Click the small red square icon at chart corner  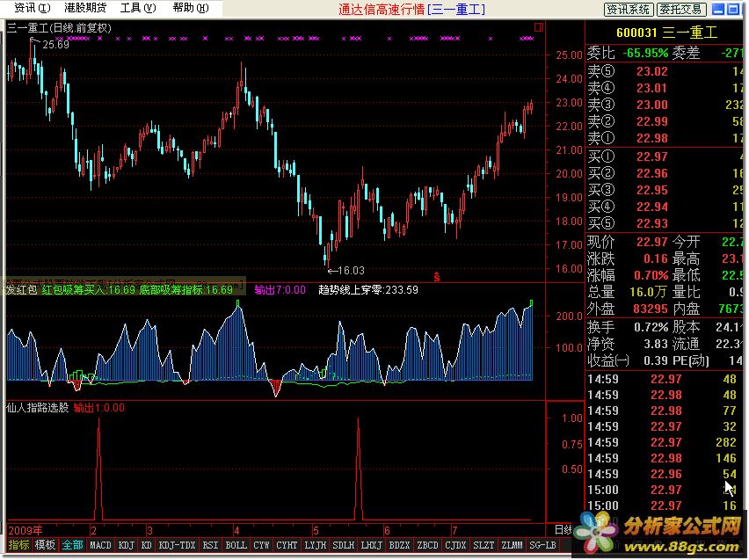(x=539, y=27)
